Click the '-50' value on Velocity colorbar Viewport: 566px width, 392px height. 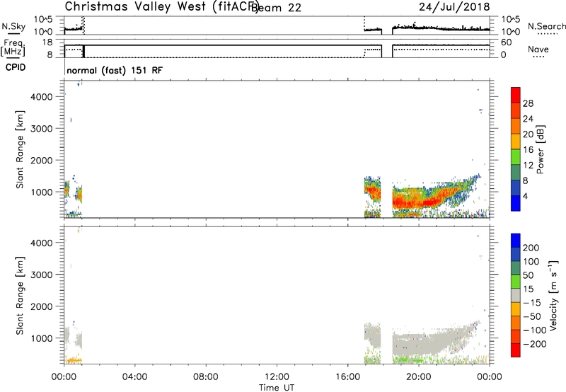tap(532, 316)
